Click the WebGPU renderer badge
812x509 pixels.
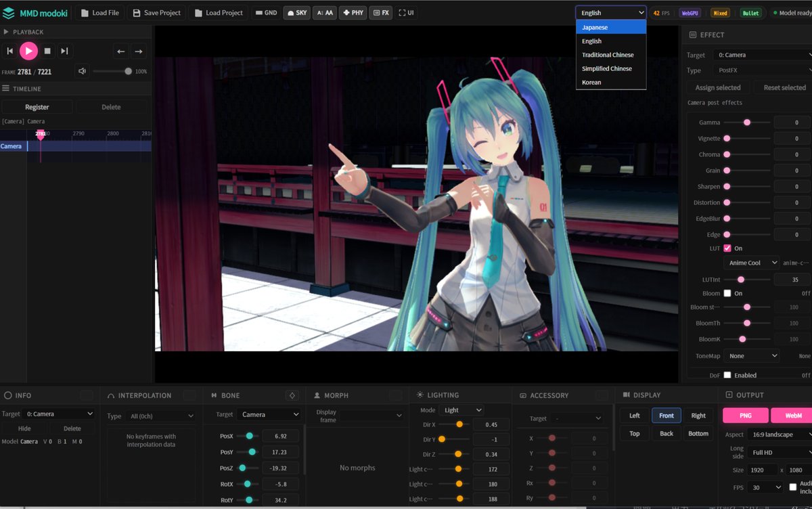pyautogui.click(x=690, y=13)
